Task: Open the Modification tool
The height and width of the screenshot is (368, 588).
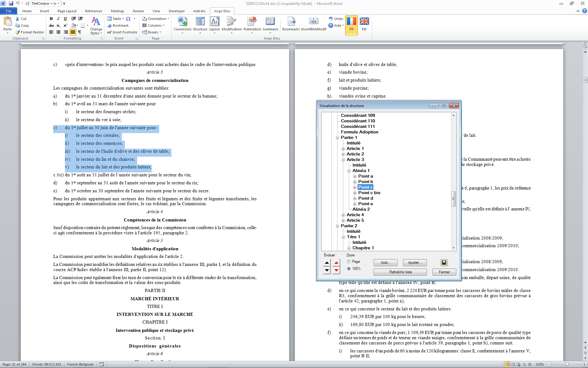Action: pos(232,25)
